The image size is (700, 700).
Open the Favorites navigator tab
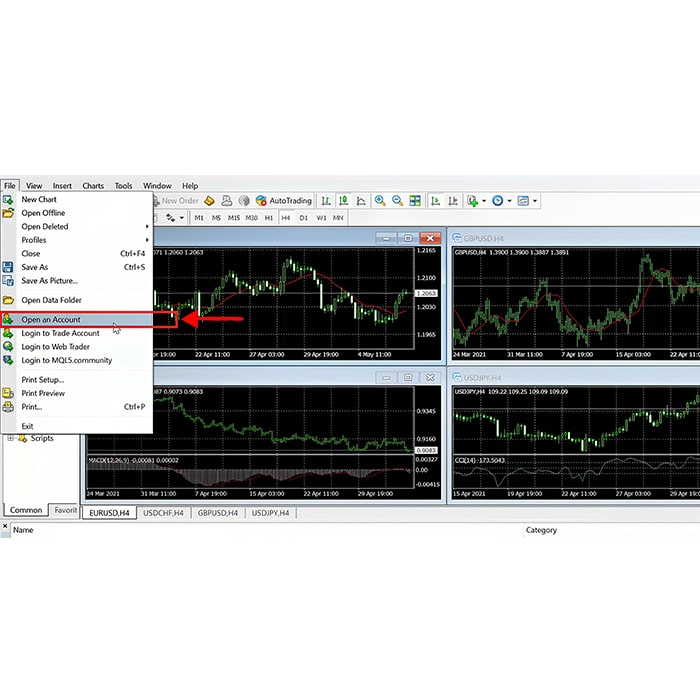pos(65,510)
